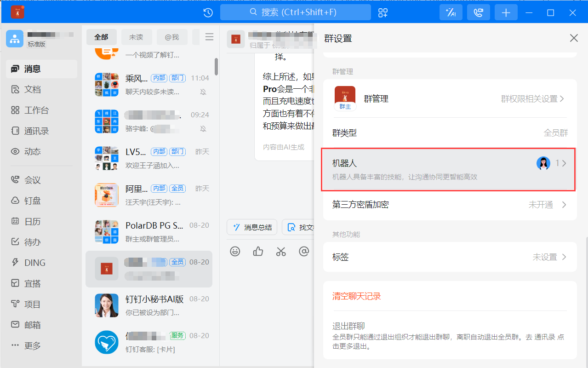The image size is (588, 368).
Task: Open the app grid plus icon beside search
Action: click(x=383, y=12)
